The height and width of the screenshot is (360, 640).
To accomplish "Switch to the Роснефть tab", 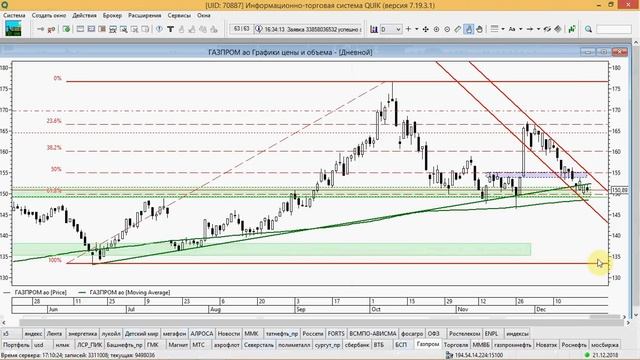I will coord(573,345).
